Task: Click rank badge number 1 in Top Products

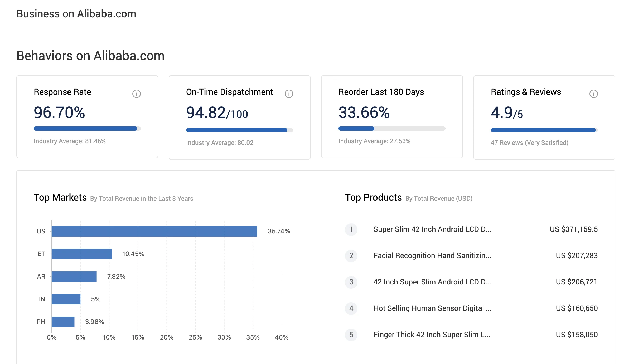Action: click(x=351, y=229)
